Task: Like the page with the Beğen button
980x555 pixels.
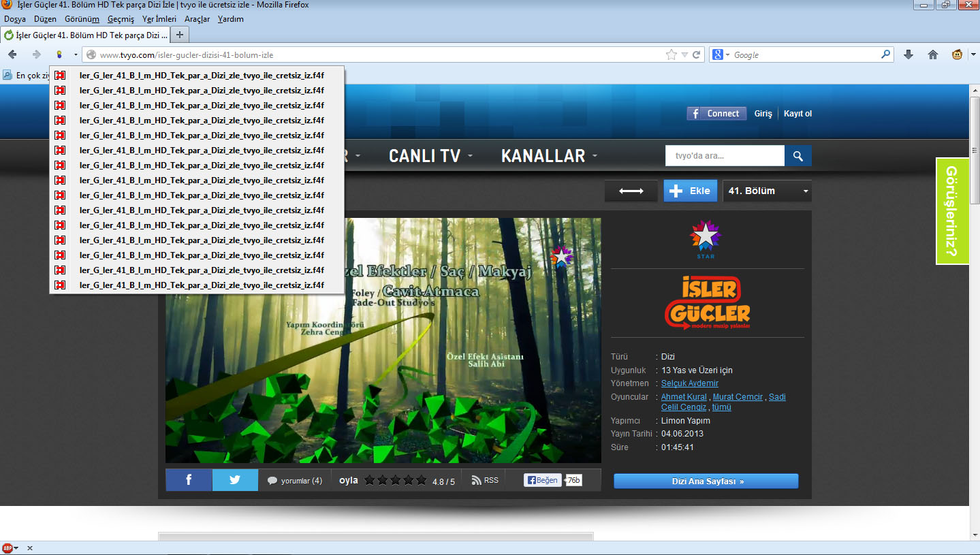Action: coord(542,480)
